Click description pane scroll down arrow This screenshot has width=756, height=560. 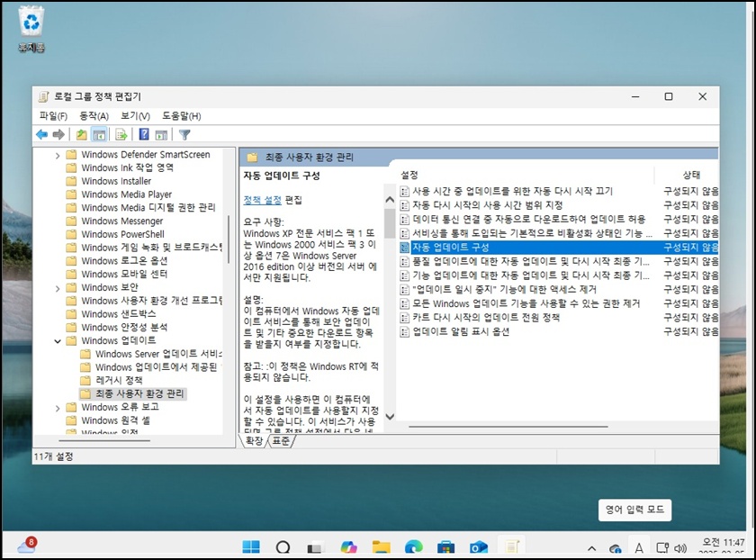pyautogui.click(x=390, y=416)
